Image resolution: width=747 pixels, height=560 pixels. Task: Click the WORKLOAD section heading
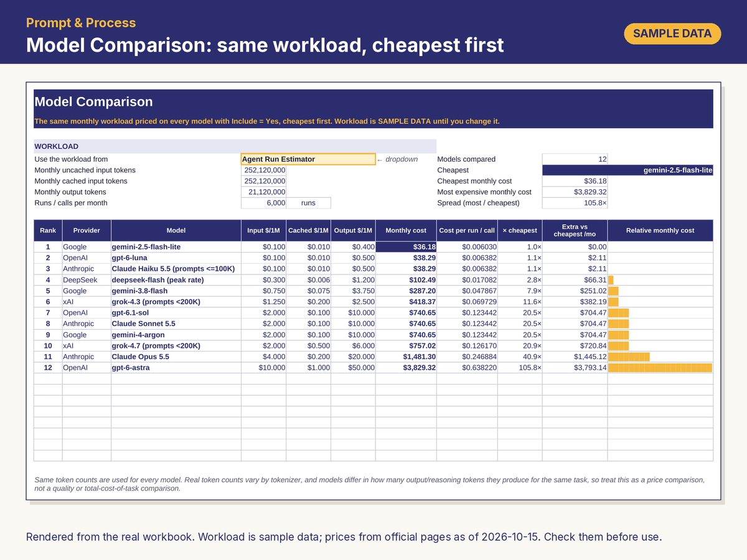56,147
